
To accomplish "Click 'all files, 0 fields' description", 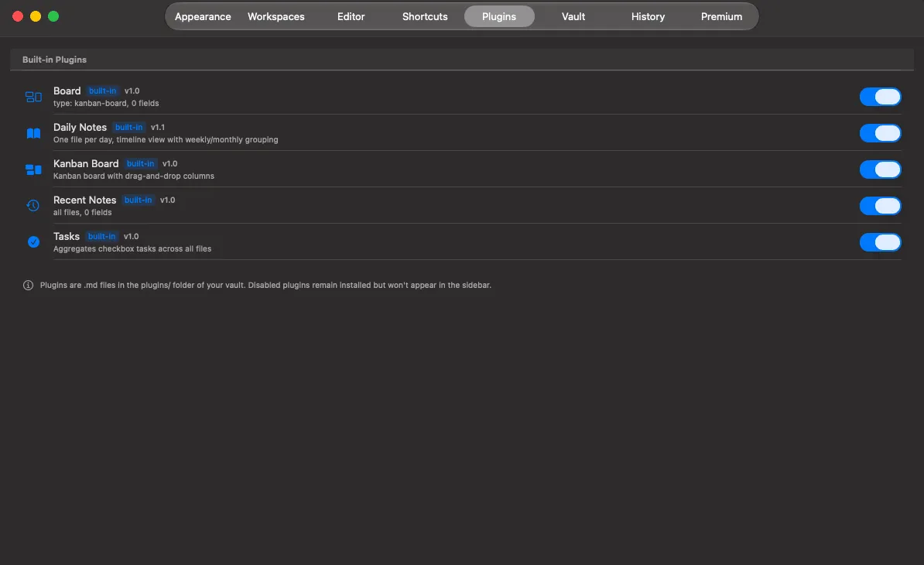I will (83, 213).
